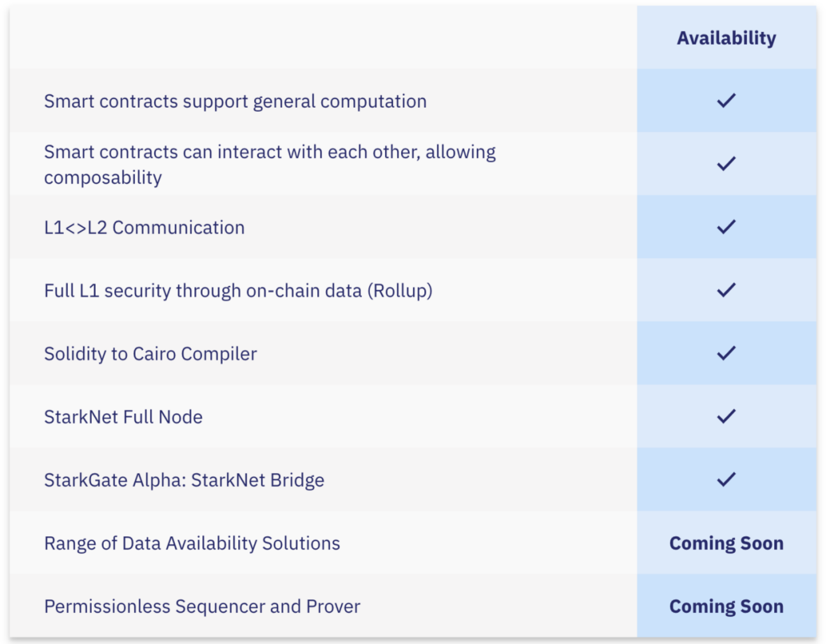The image size is (826, 644).
Task: Click Solidity to Cairo Compiler checkmark
Action: click(x=726, y=353)
